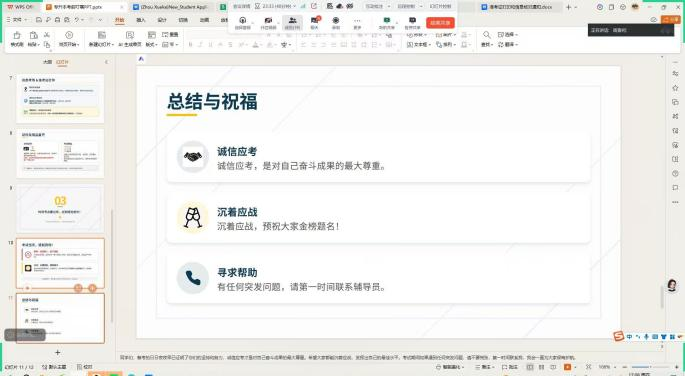Image resolution: width=685 pixels, height=376 pixels.
Task: Toggle Underline formatting
Action: 211,45
